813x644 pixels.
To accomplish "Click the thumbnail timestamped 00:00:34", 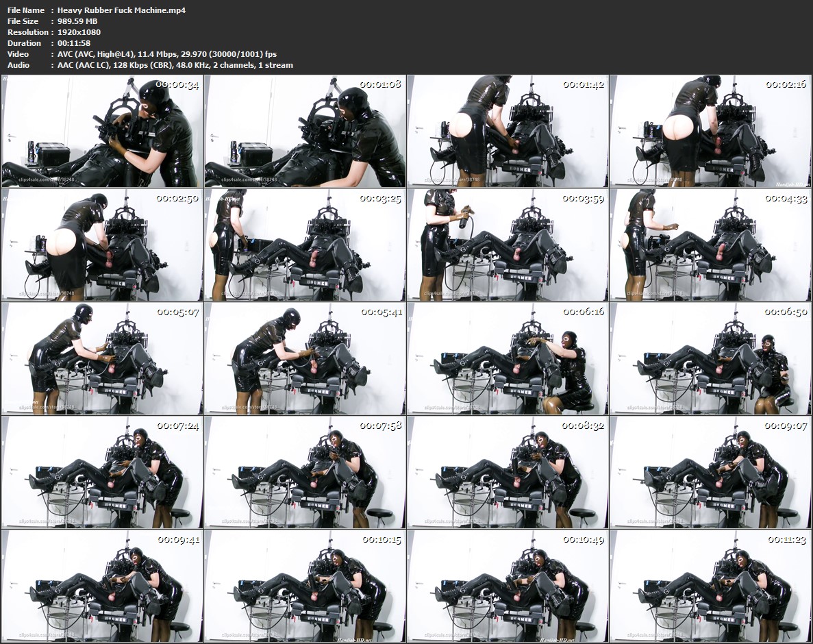I will 103,131.
